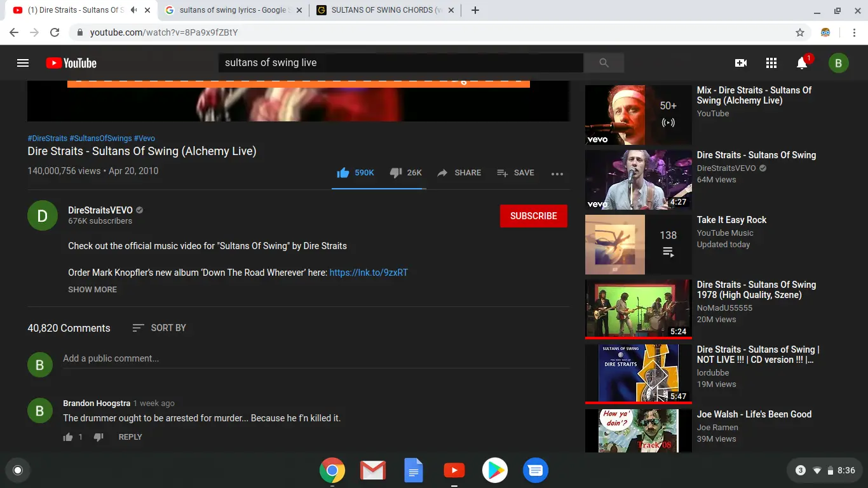The height and width of the screenshot is (488, 868).
Task: Click the 140,000,756 views text
Action: pos(64,171)
